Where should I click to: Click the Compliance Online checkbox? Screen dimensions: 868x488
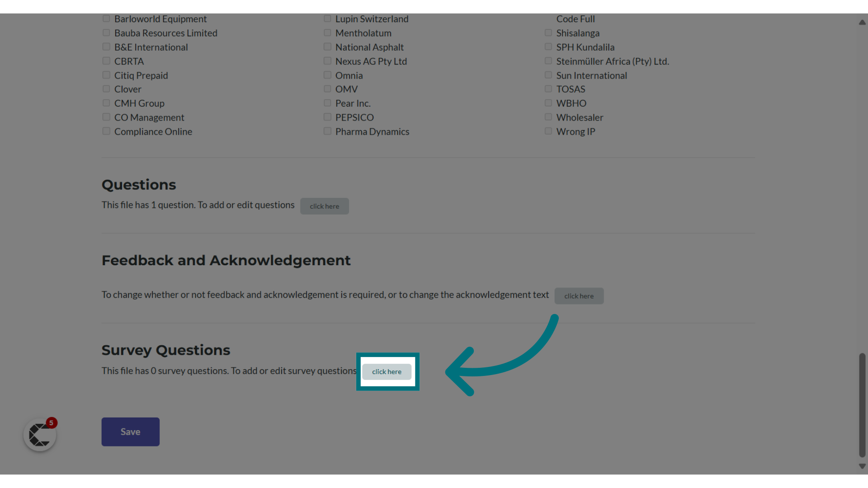(x=106, y=131)
